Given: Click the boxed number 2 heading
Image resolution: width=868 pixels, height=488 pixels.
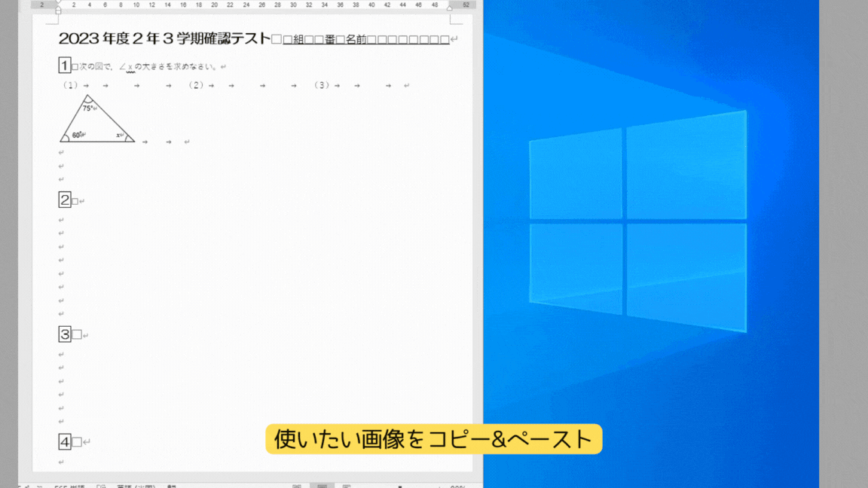Looking at the screenshot, I should (x=64, y=200).
